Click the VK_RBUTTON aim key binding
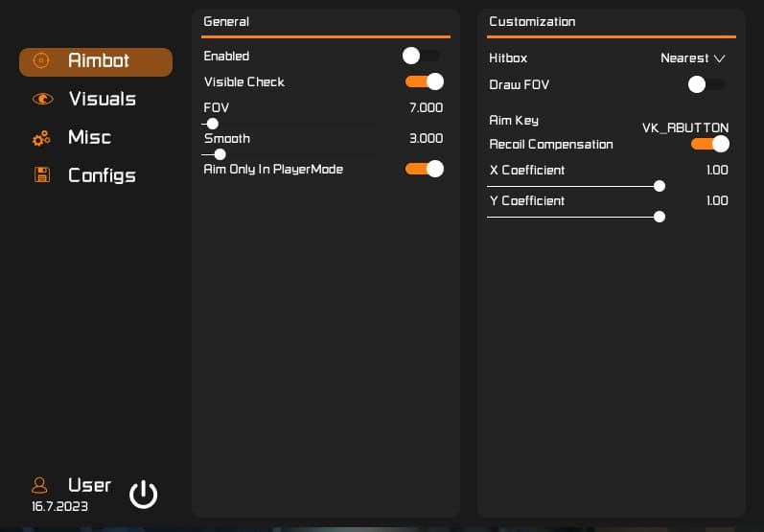The image size is (764, 532). click(684, 127)
